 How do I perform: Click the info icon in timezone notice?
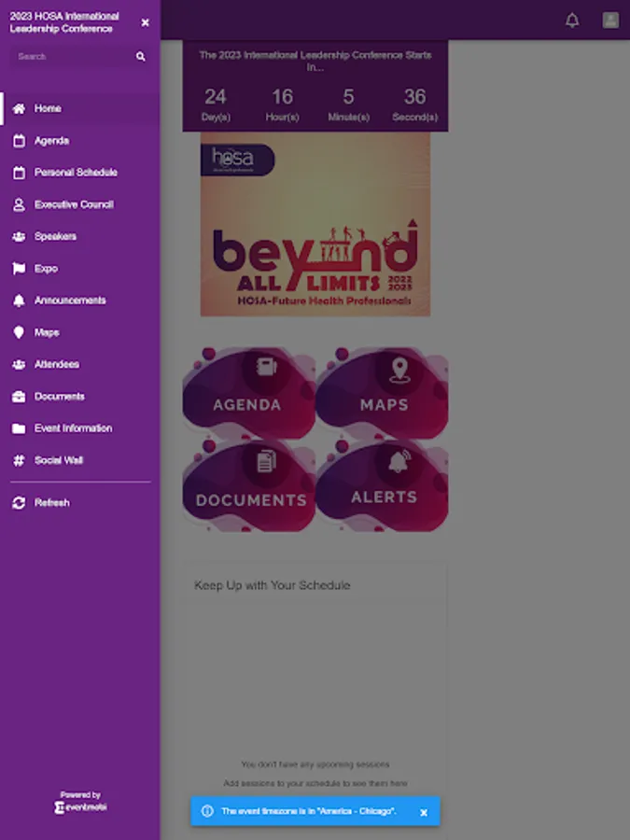point(207,811)
